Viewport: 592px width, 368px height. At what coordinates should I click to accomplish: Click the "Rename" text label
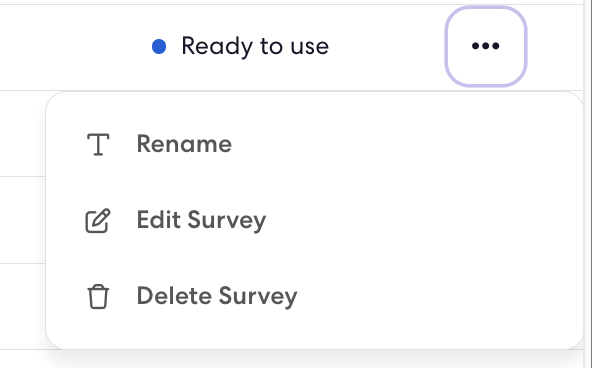pyautogui.click(x=184, y=144)
